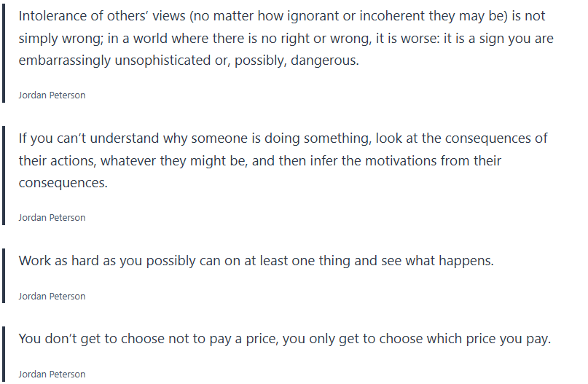Click the vertical bar beside "You don't get to choose" quote
Image resolution: width=588 pixels, height=384 pixels.
point(4,354)
